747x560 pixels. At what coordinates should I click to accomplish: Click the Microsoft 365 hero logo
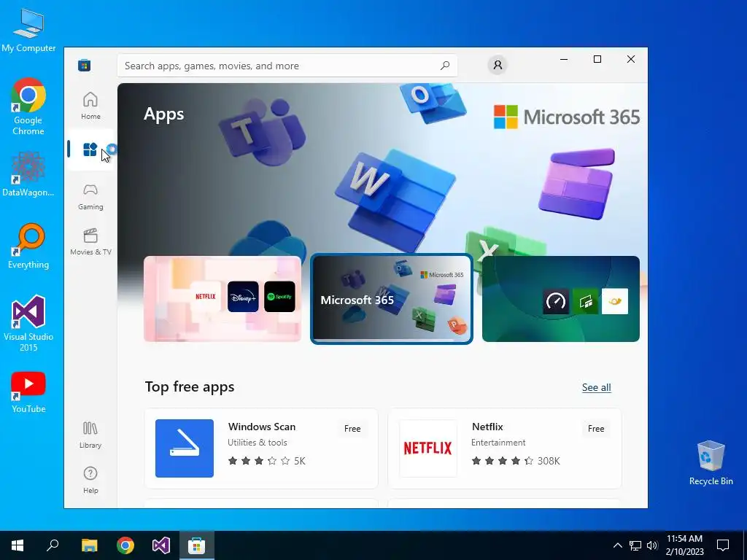click(x=566, y=117)
